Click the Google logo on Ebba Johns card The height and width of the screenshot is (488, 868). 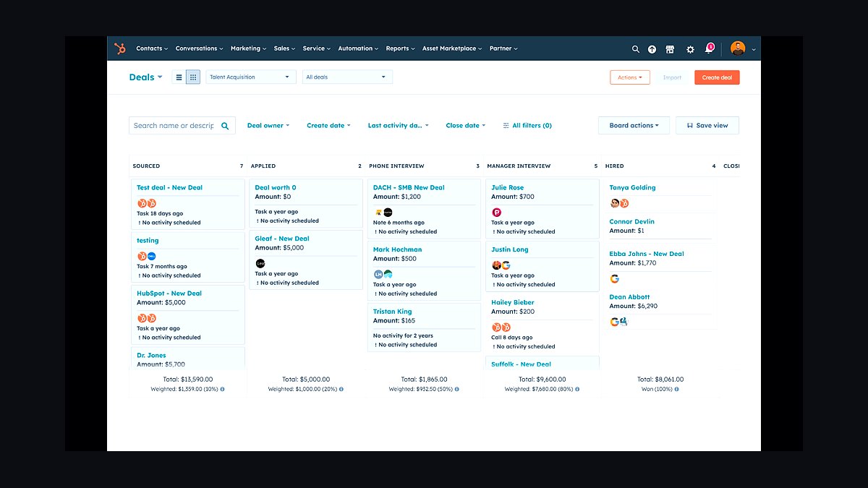615,278
